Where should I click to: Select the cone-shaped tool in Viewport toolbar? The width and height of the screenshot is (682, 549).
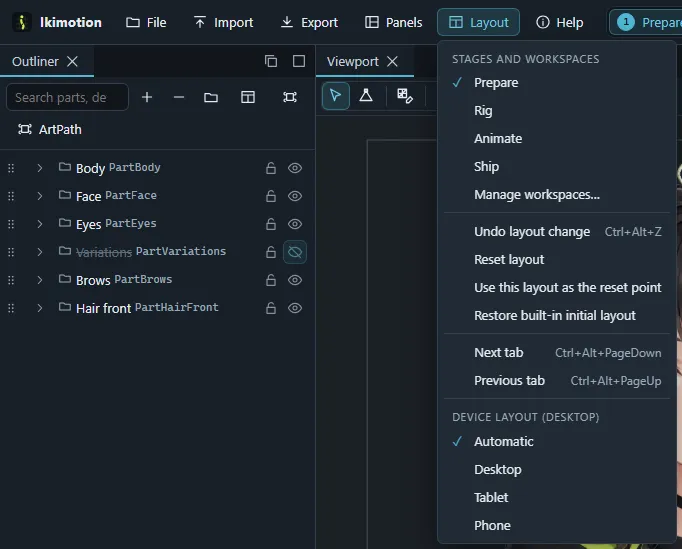tap(366, 96)
